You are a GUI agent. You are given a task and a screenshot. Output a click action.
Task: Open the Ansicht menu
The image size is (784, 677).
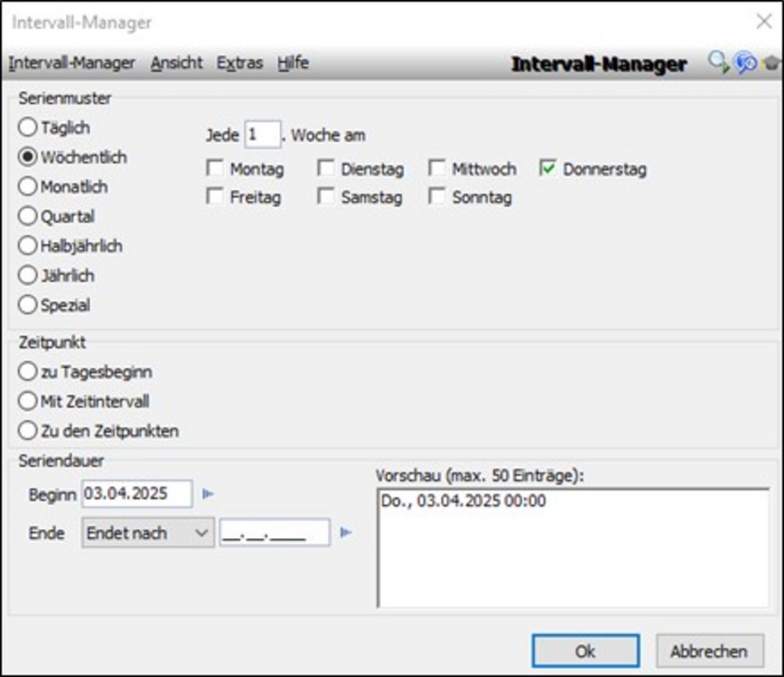click(176, 64)
